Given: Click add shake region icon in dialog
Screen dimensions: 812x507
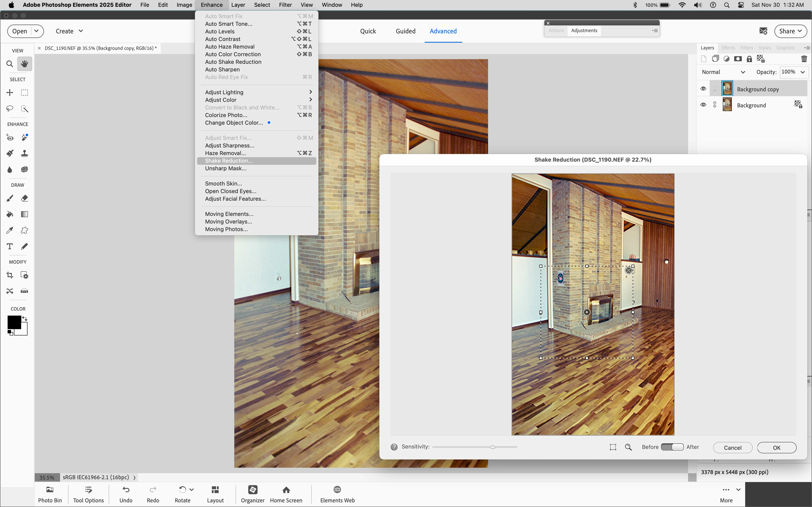Looking at the screenshot, I should (613, 447).
